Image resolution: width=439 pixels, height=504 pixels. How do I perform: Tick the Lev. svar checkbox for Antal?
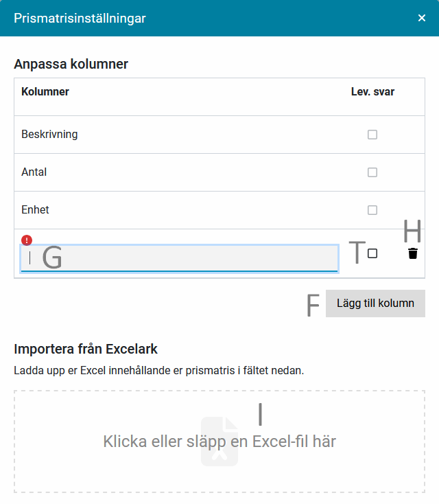click(372, 172)
